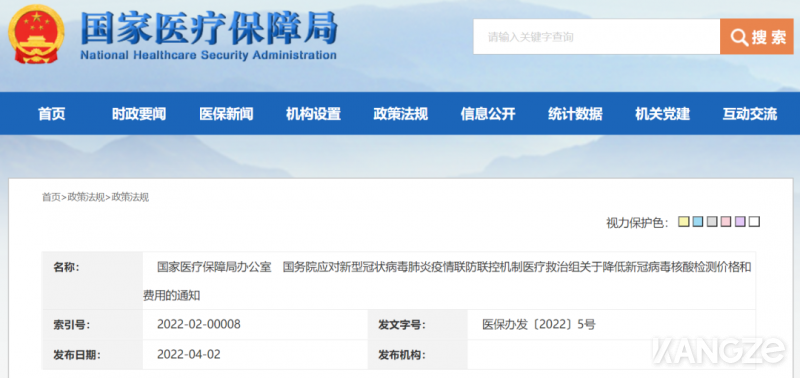Image resolution: width=800 pixels, height=378 pixels.
Task: Open the 机关党建 navigation item
Action: pos(662,114)
